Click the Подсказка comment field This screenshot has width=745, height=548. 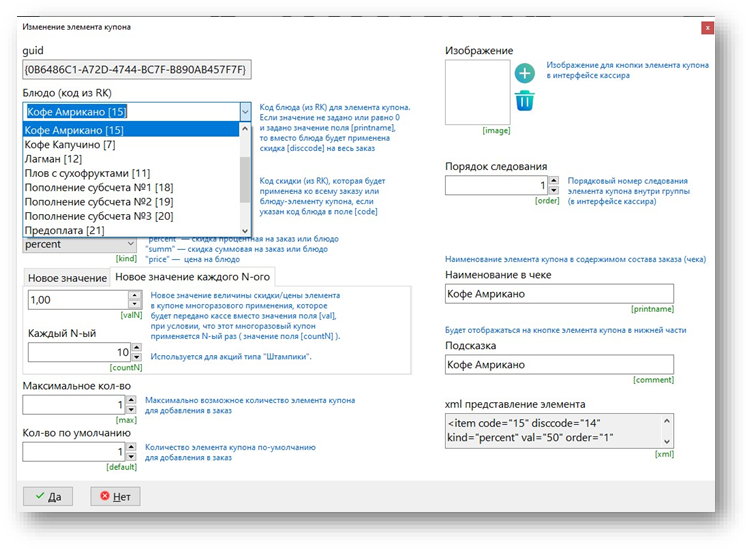point(558,365)
